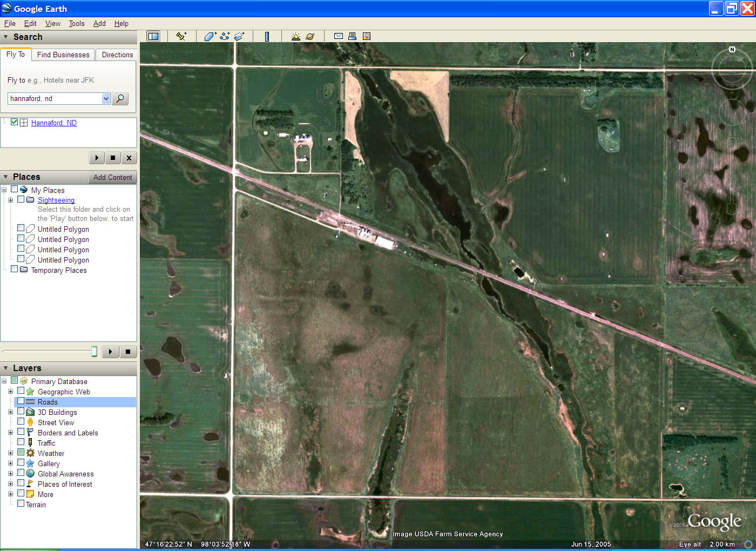Image resolution: width=756 pixels, height=551 pixels.
Task: Switch to Find Businesses tab
Action: point(63,55)
